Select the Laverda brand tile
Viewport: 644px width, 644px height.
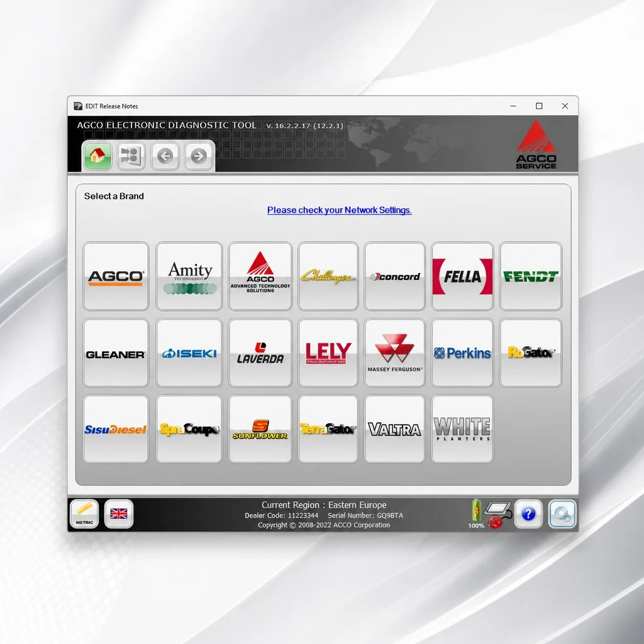[260, 353]
